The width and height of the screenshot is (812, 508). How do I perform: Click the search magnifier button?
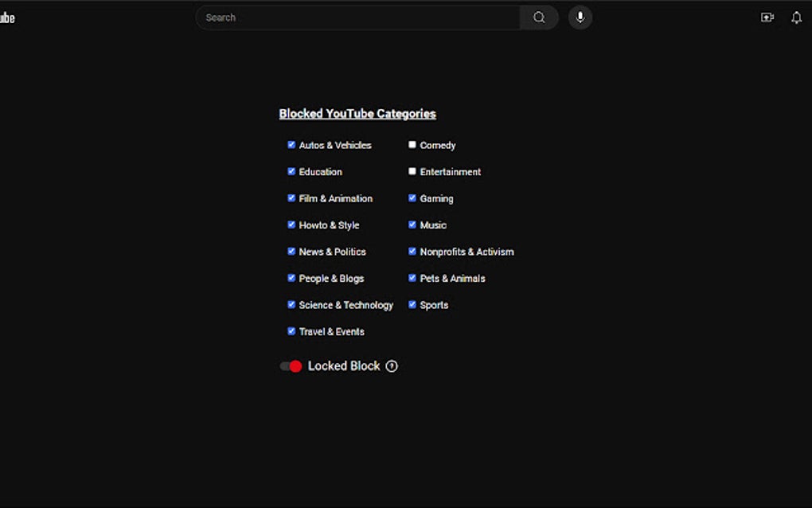click(539, 18)
